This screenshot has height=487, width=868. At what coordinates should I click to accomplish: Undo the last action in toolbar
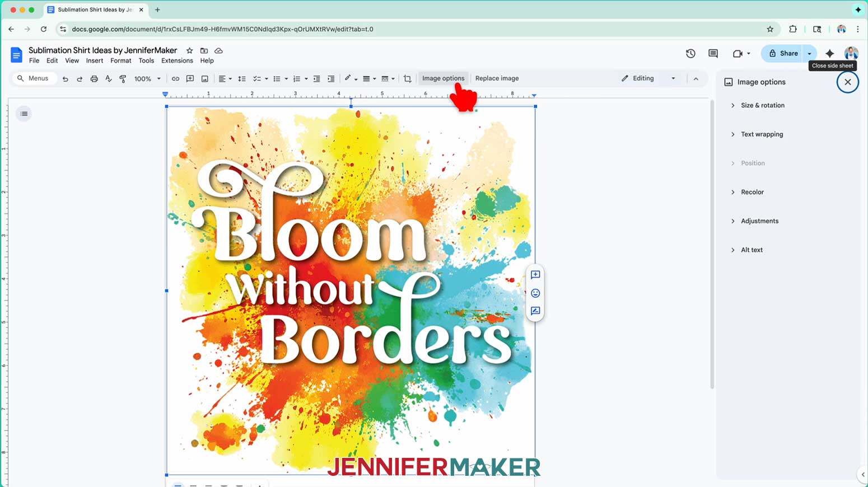point(66,79)
